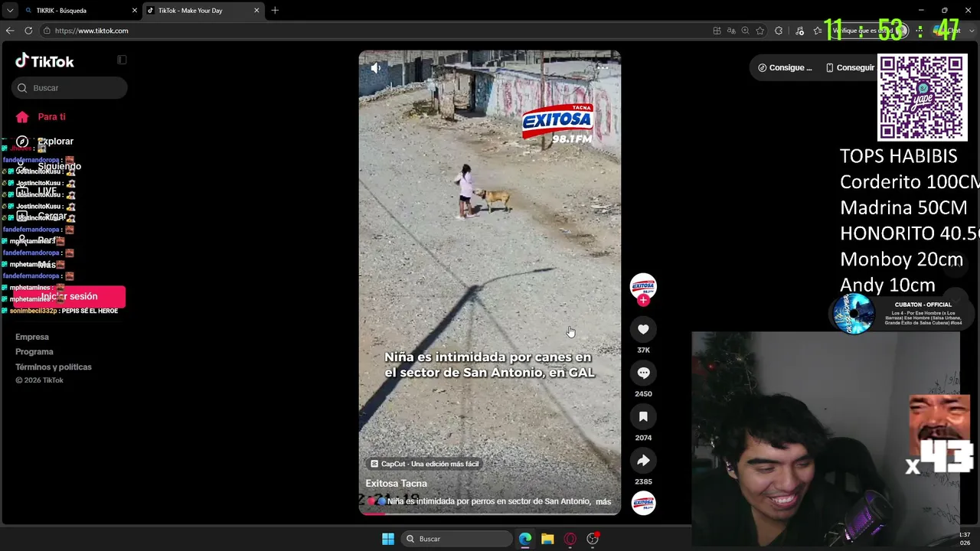Seek along the video progress bar
Viewport: 980px width, 551px height.
[x=490, y=514]
